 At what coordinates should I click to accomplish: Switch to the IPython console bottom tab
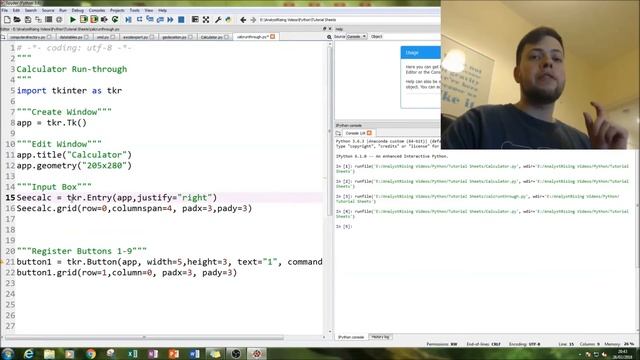click(x=351, y=337)
